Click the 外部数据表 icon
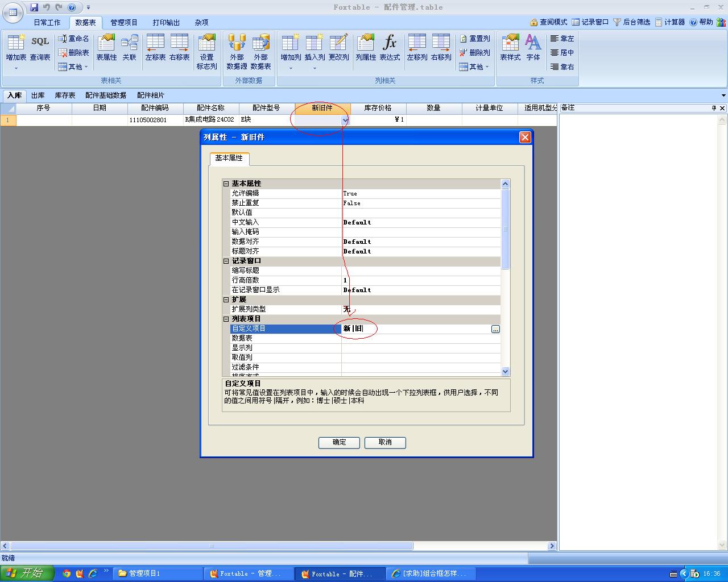The height and width of the screenshot is (582, 728). point(260,52)
